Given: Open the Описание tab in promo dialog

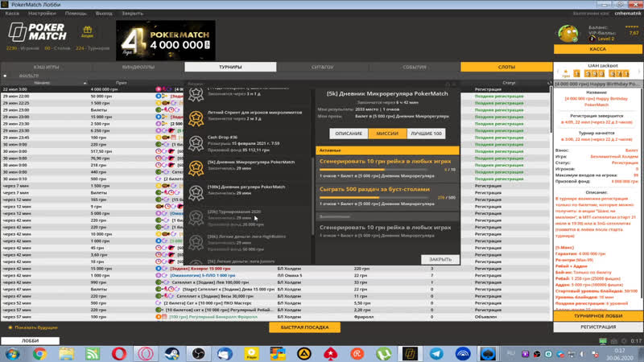Looking at the screenshot, I should pos(349,134).
